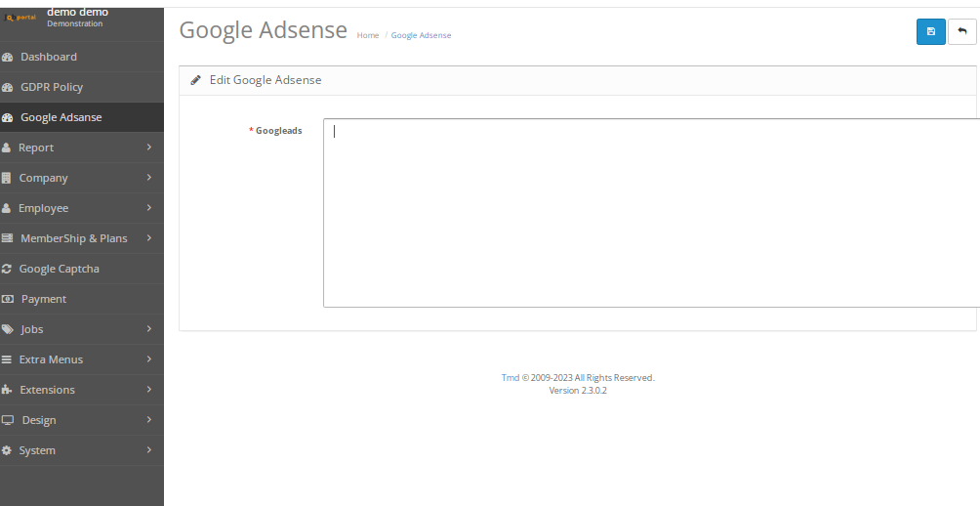Expand the Company submenu arrow

tap(149, 178)
